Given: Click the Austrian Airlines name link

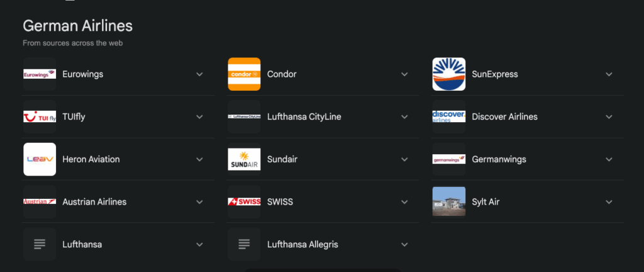Looking at the screenshot, I should click(x=94, y=202).
